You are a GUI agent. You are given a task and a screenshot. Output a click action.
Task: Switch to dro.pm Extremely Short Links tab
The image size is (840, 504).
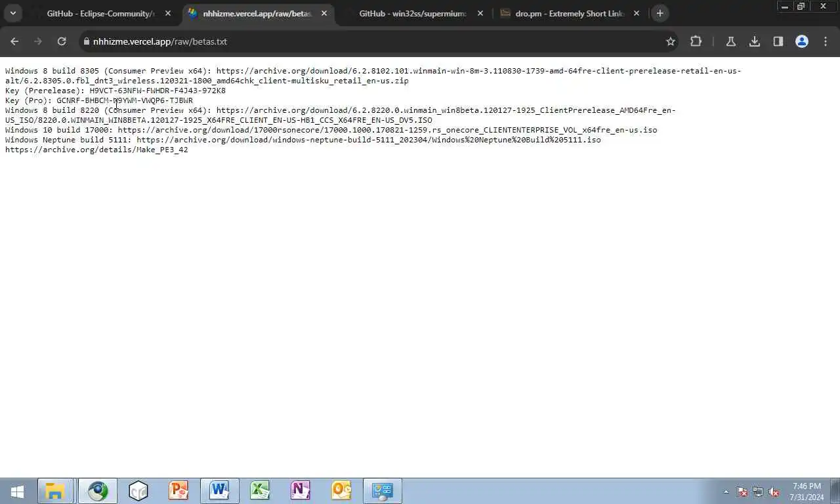[570, 13]
